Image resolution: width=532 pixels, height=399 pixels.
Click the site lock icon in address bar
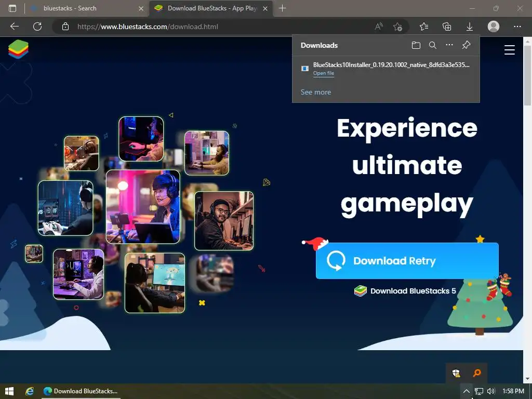(x=65, y=26)
